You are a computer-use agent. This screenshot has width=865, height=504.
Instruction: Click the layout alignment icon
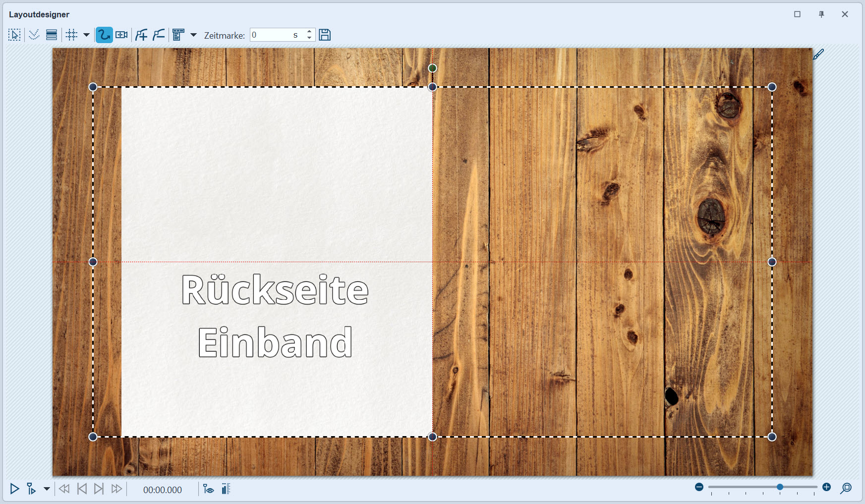tap(178, 35)
